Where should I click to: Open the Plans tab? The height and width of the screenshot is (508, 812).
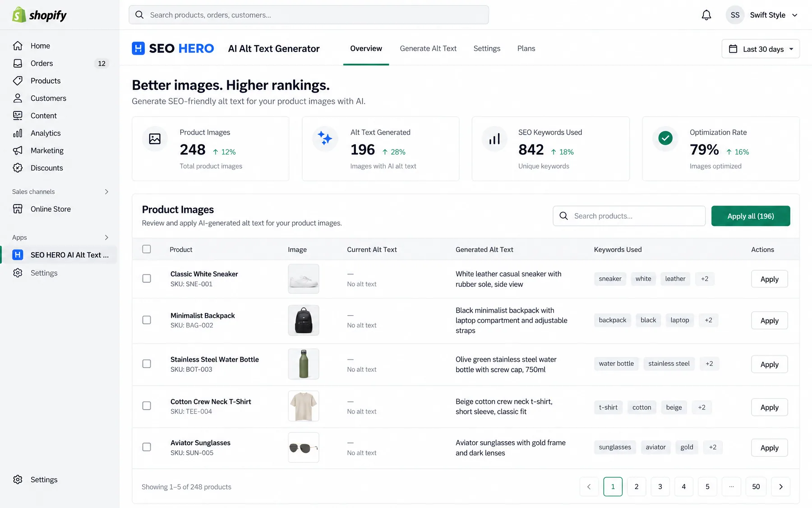[x=526, y=48]
